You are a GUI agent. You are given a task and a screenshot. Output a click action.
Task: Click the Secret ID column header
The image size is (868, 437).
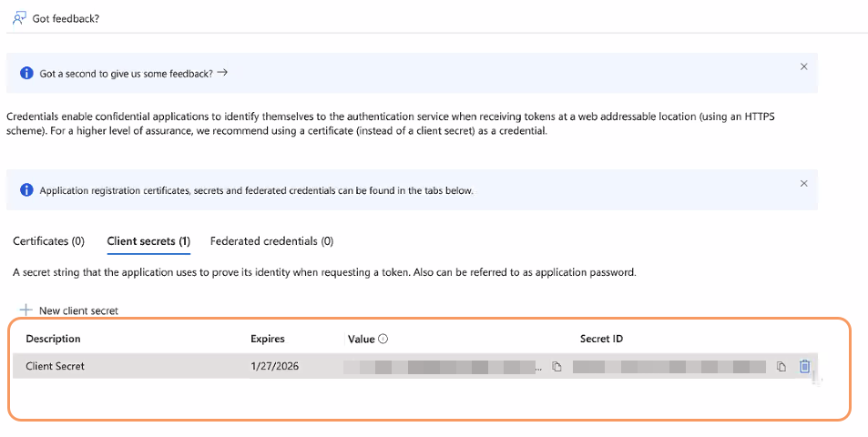tap(601, 339)
